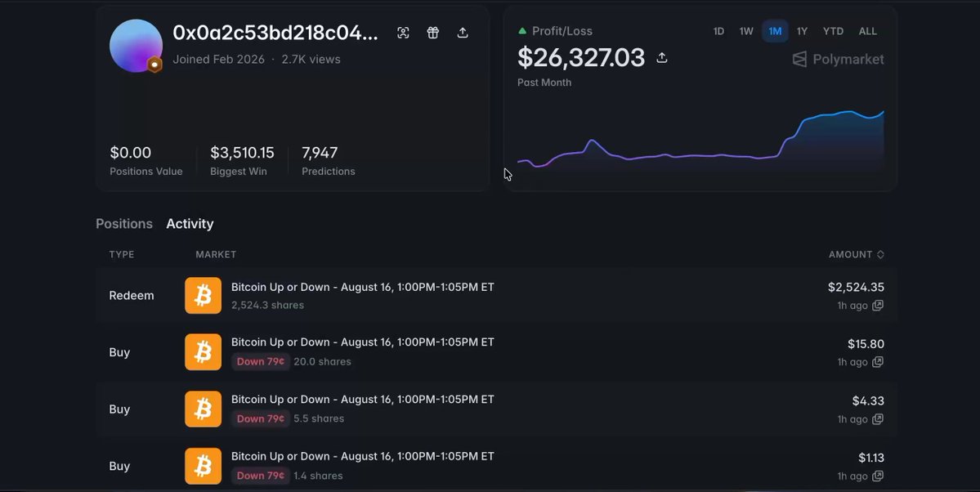Select the 1W time range
Viewport: 980px width, 492px height.
746,31
